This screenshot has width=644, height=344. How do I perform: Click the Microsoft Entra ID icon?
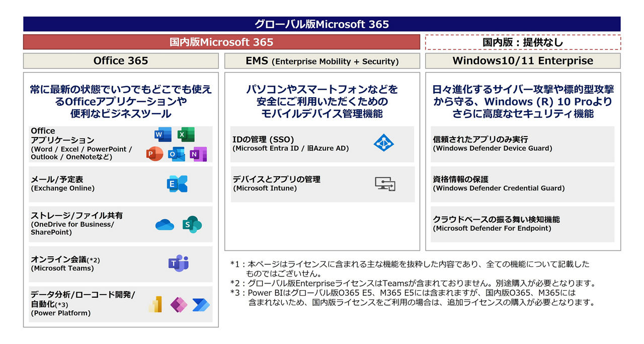384,143
